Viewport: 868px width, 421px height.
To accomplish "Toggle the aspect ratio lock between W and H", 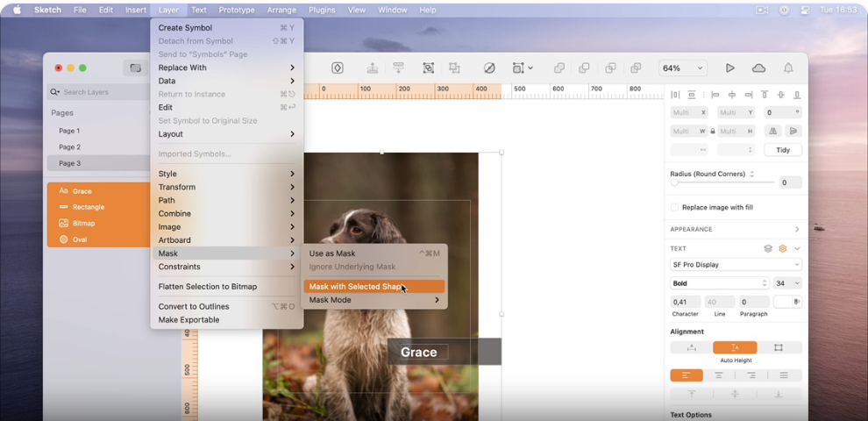I will click(712, 131).
